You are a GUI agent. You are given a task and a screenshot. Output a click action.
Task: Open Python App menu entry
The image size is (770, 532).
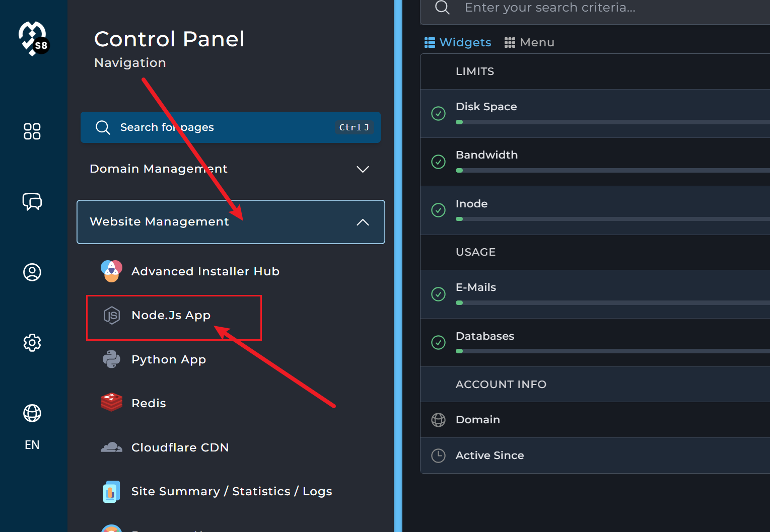click(168, 359)
